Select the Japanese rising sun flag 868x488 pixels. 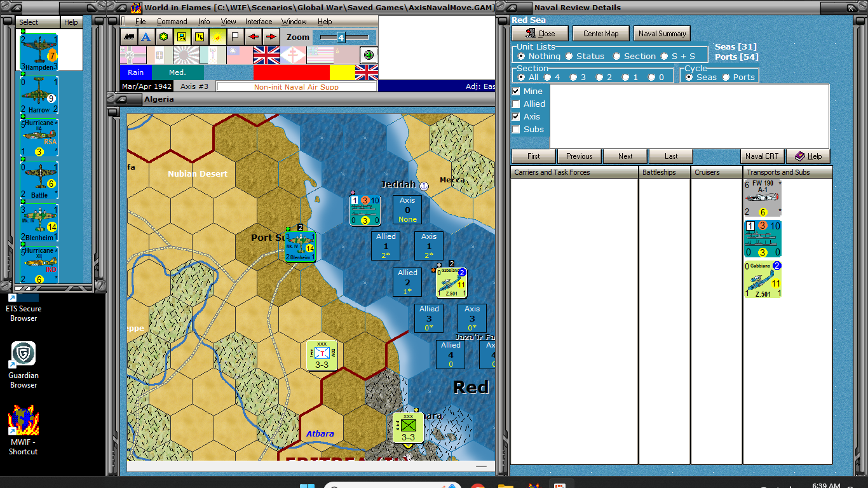186,55
